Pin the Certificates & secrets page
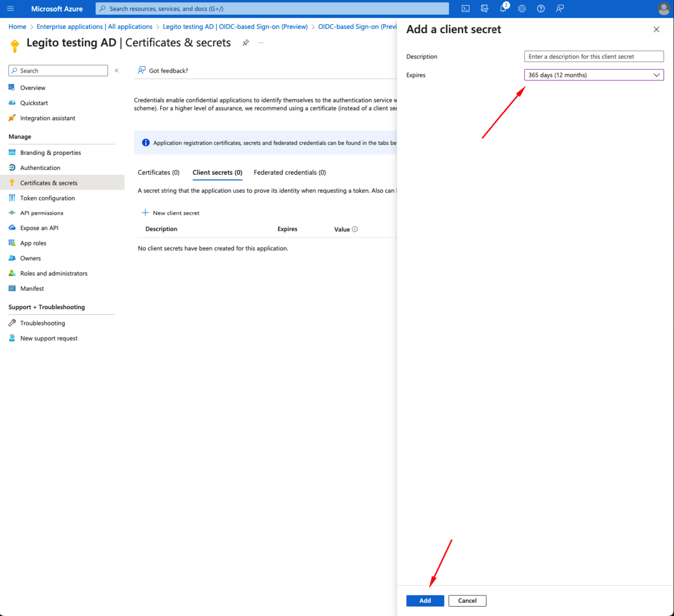 click(x=245, y=43)
